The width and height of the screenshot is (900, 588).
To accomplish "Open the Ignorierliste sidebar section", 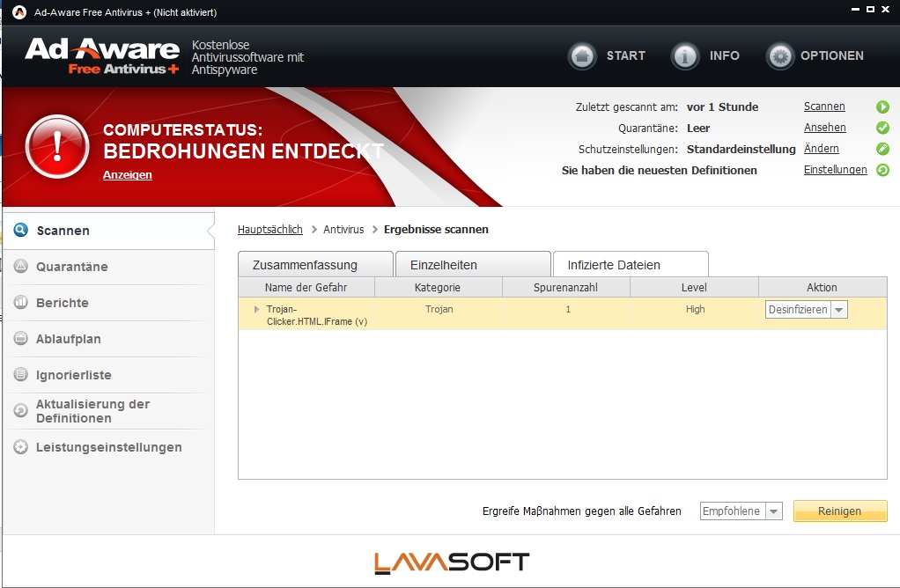I will 109,375.
